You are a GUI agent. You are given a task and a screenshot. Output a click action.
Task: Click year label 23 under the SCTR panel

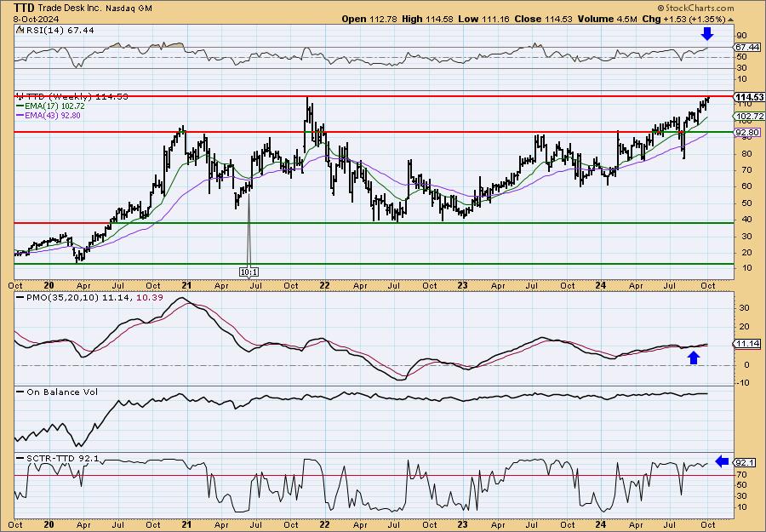[x=463, y=524]
